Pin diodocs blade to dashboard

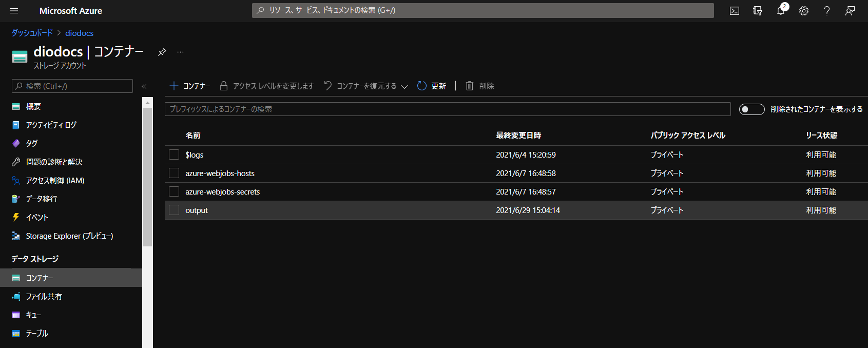click(x=162, y=52)
